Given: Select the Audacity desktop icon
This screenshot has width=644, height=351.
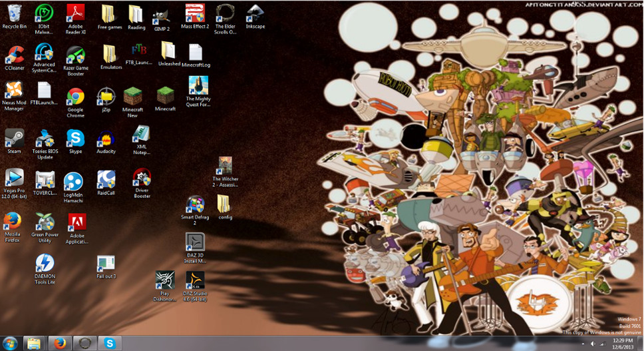Looking at the screenshot, I should click(x=106, y=143).
